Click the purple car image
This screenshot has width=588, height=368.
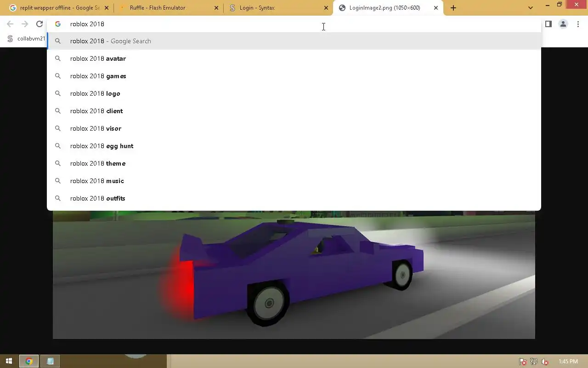(294, 275)
